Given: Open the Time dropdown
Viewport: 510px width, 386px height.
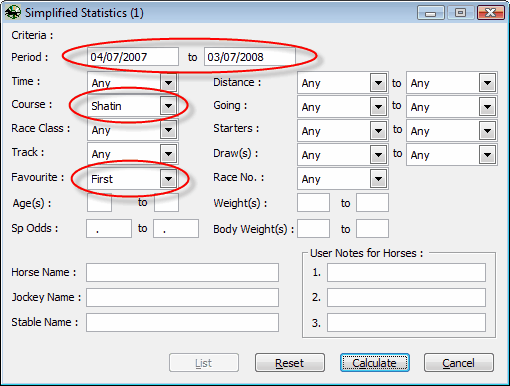Looking at the screenshot, I should click(x=133, y=82).
